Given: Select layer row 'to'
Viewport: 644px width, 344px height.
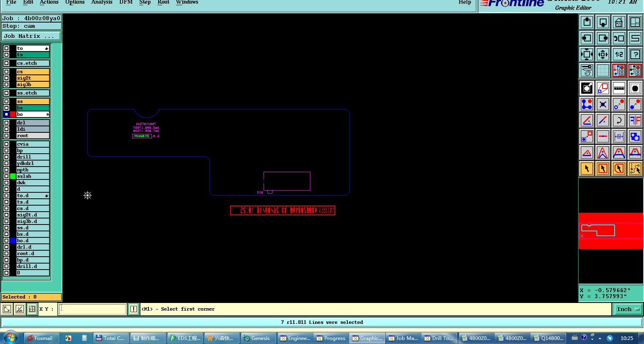Looking at the screenshot, I should tap(33, 48).
